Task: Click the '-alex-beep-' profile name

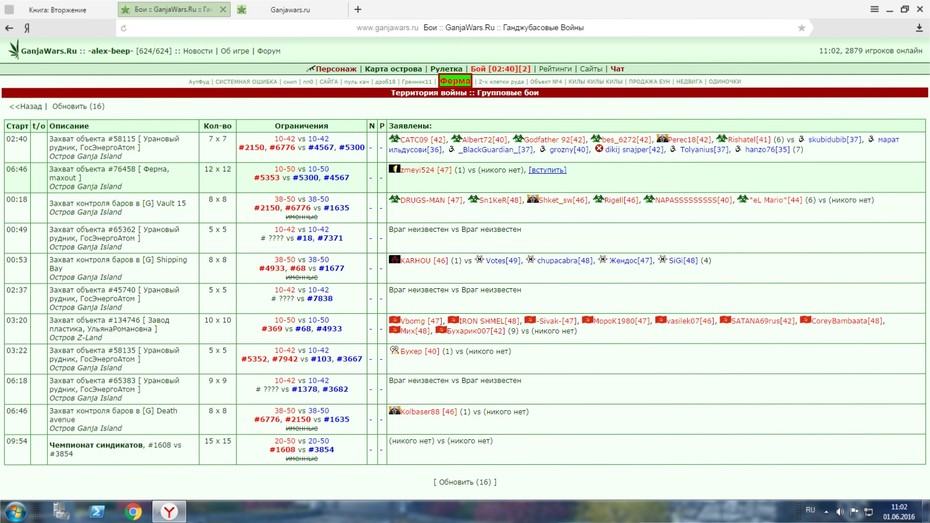Action: pyautogui.click(x=110, y=51)
